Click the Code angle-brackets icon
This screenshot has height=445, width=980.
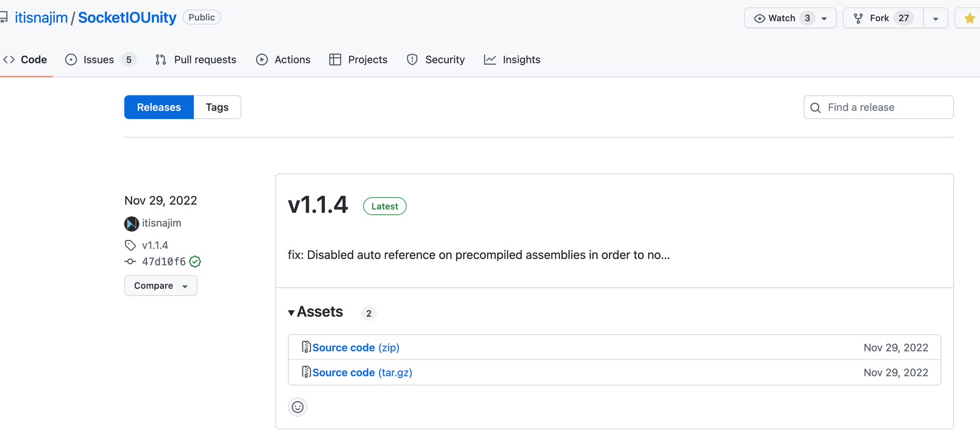(9, 60)
